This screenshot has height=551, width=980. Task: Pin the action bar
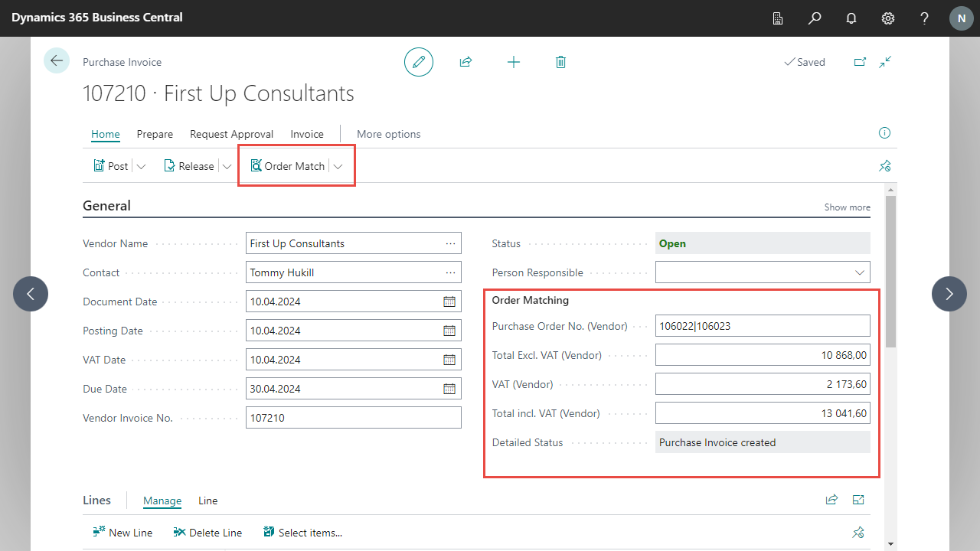885,166
